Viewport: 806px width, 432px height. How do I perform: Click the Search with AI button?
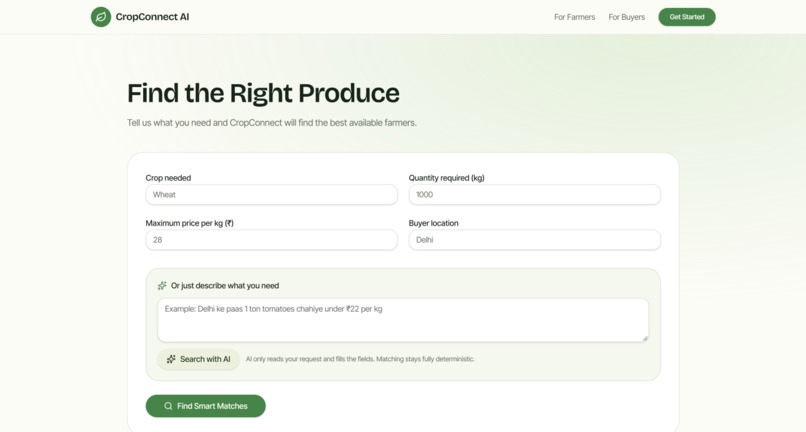[x=198, y=359]
